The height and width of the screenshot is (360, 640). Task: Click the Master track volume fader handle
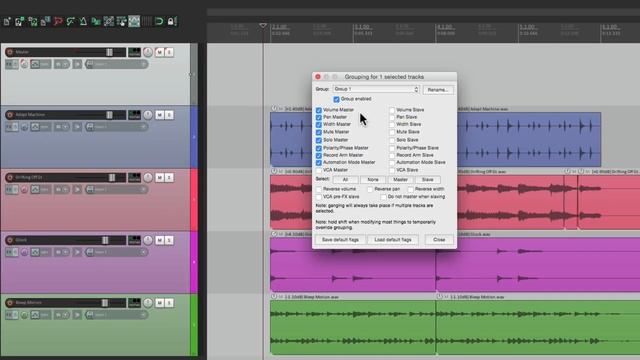tap(109, 52)
